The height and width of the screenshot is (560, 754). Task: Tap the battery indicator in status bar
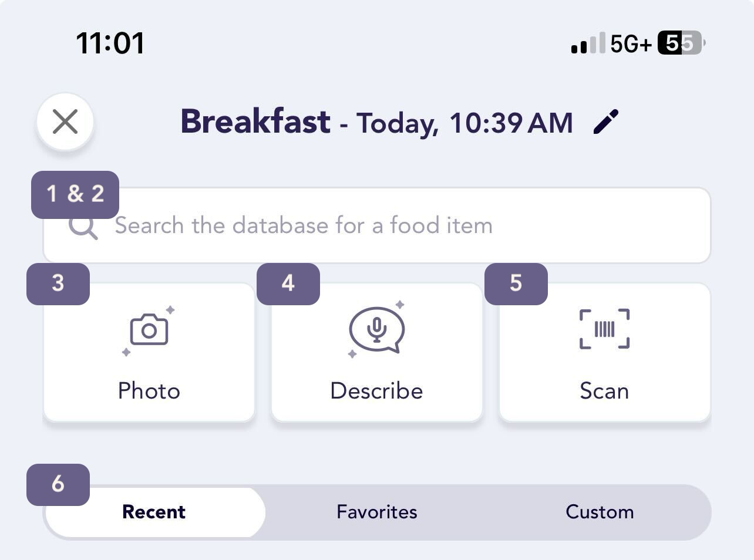pyautogui.click(x=681, y=43)
